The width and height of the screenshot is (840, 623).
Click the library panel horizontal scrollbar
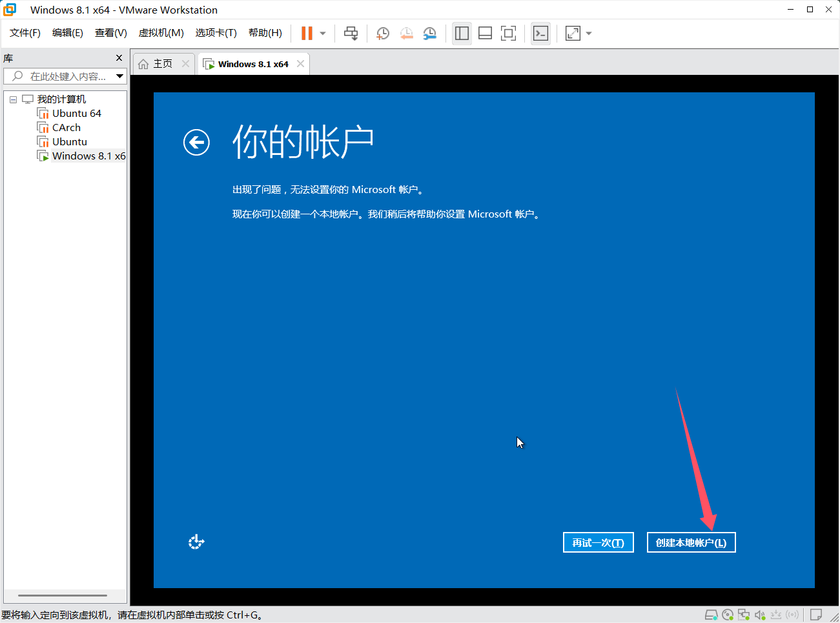(63, 595)
